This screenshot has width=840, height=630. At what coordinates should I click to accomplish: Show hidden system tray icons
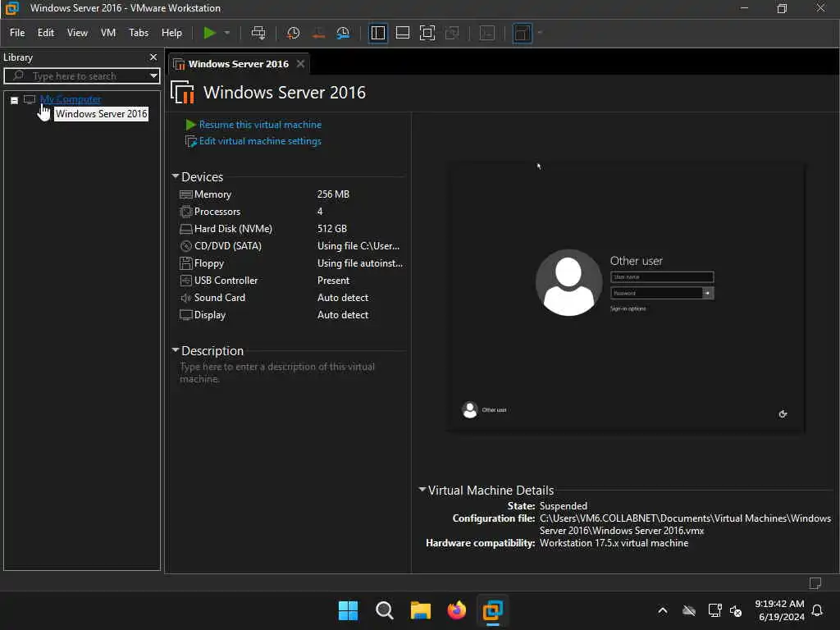(663, 610)
